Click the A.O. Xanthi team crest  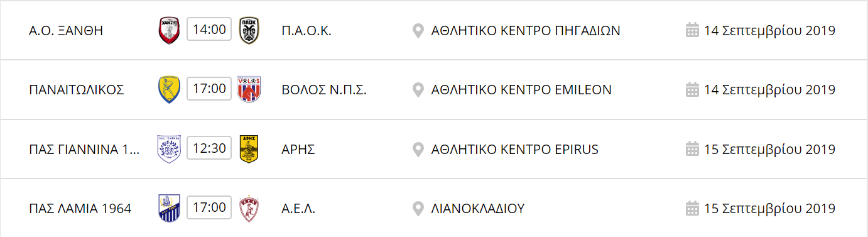tap(170, 30)
